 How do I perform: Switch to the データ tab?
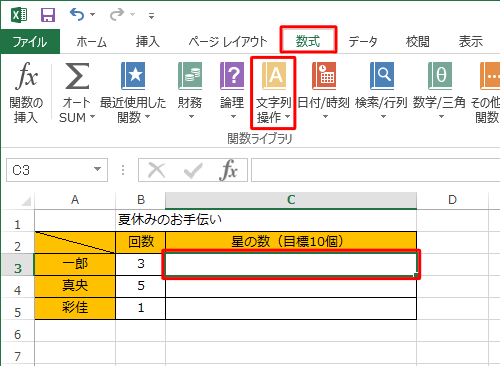click(363, 42)
